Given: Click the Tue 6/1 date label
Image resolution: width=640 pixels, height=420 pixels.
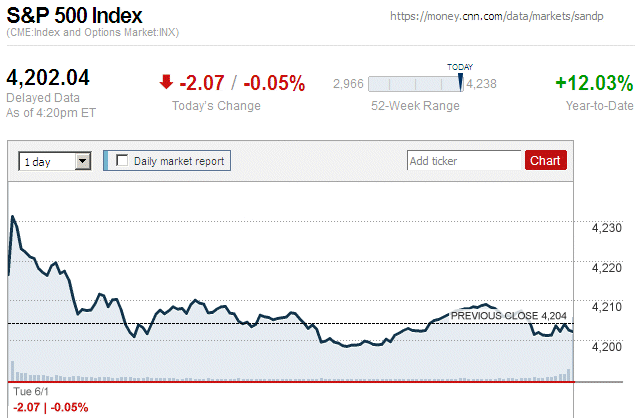Looking at the screenshot, I should pos(31,391).
